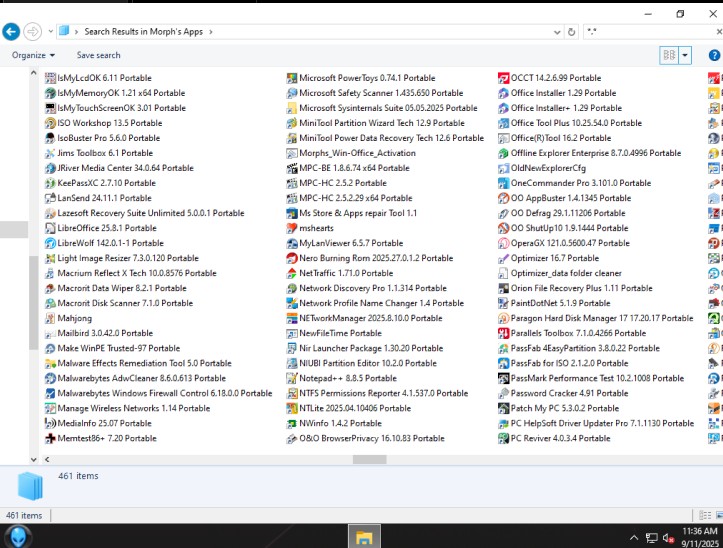Select the OO ShutUp10 1.9.1444 icon
723x548 pixels.
click(x=504, y=228)
